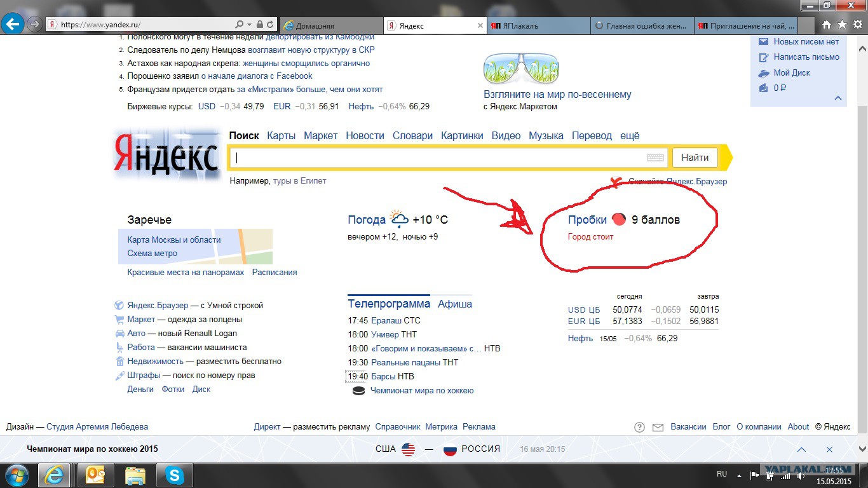The image size is (868, 488).
Task: Open the USD ЦБ exchange rate link
Action: tap(584, 310)
